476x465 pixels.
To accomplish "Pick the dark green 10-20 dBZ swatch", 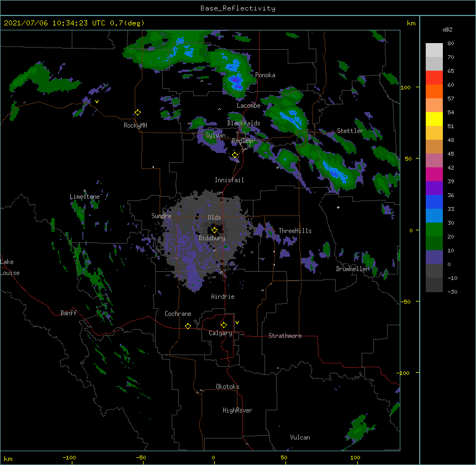I will [434, 243].
